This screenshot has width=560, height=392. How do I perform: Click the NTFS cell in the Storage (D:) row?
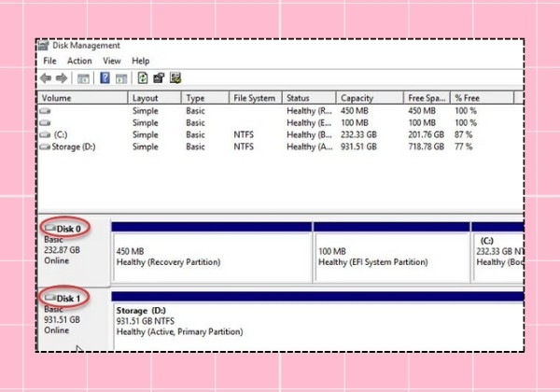coord(244,147)
